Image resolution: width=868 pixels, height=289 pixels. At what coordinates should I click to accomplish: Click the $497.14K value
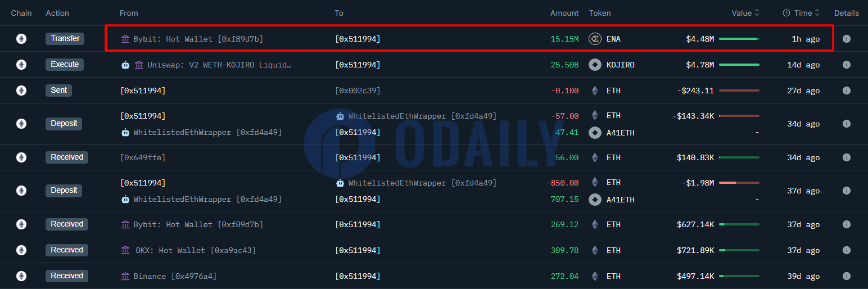click(695, 276)
